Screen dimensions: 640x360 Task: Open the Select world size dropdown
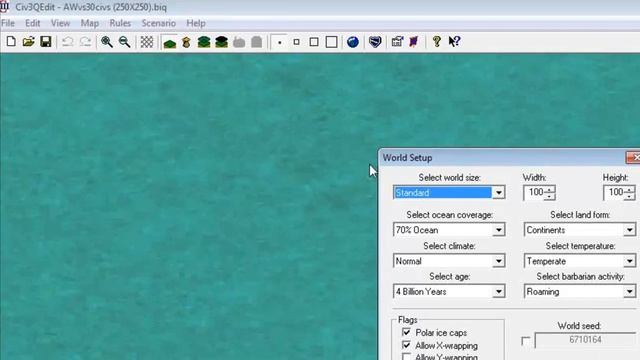point(498,193)
